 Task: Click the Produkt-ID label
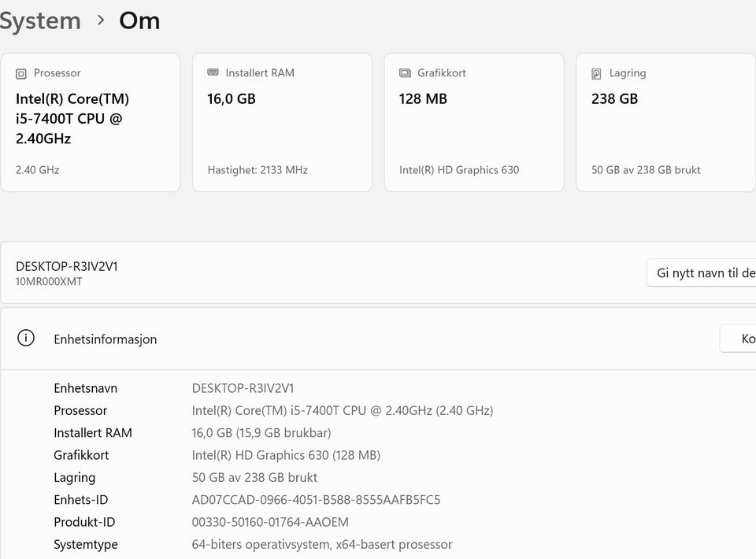coord(84,522)
